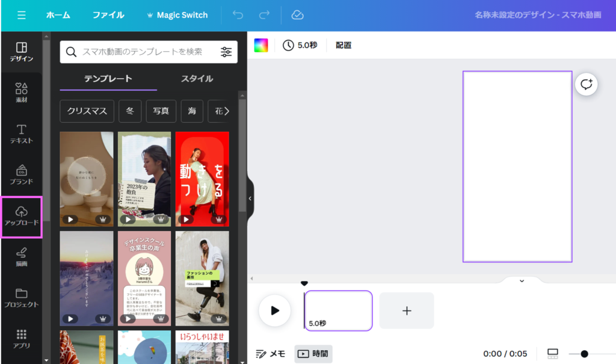Click the Magic Switch button
The image size is (616, 364).
(177, 15)
